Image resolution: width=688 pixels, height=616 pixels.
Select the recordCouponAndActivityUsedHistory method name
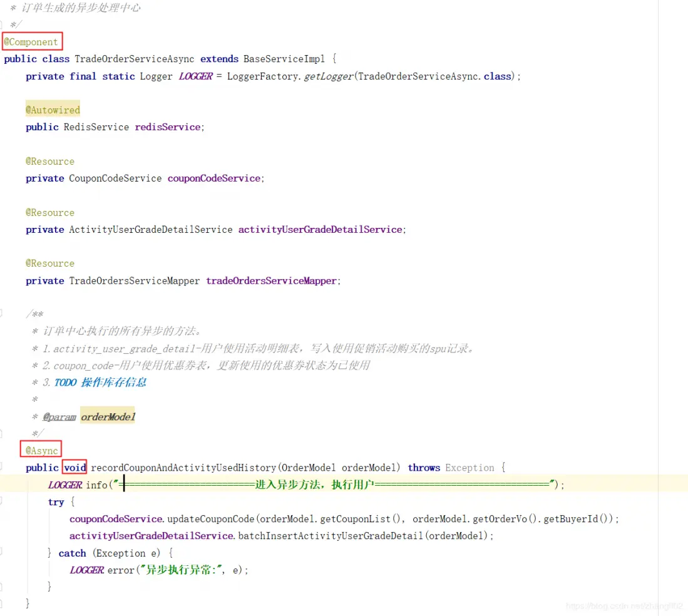click(183, 468)
